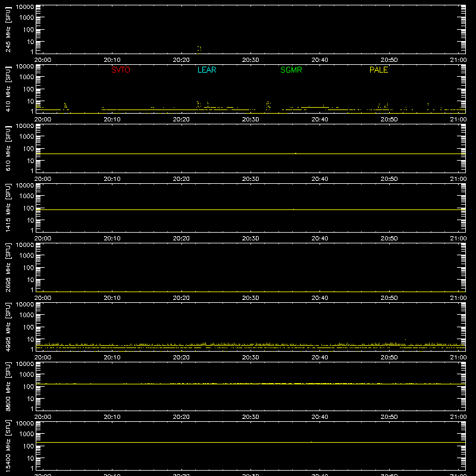Screen dimensions: 476x476
Task: Click 100 tick label on 610 MHz panel
Action: [29, 149]
